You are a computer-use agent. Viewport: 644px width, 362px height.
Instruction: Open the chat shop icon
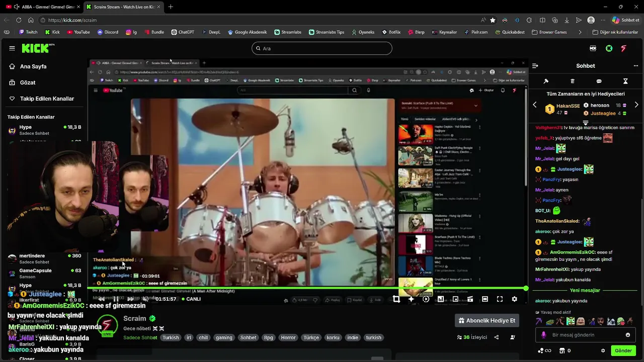pos(561,351)
